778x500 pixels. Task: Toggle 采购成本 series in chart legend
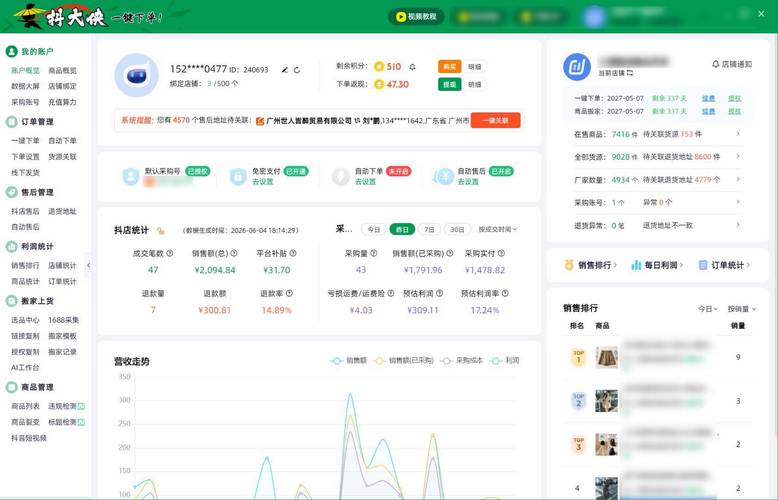click(x=462, y=361)
